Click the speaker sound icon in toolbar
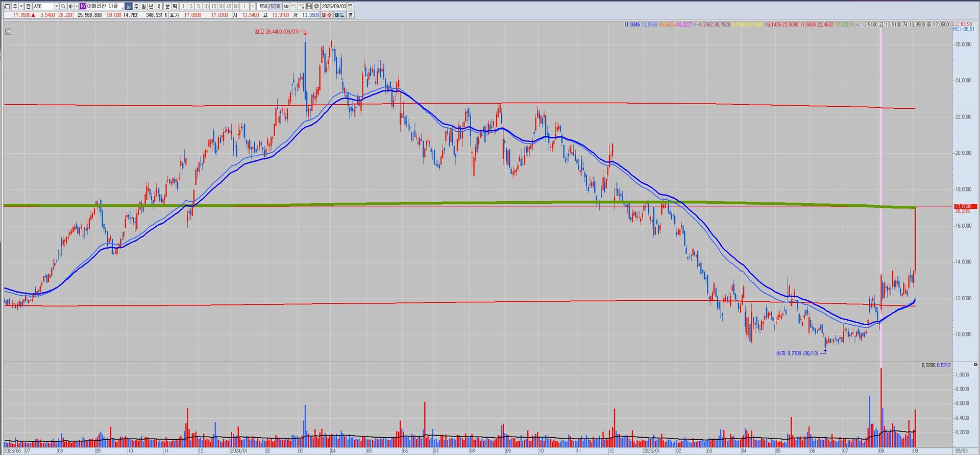Image resolution: width=980 pixels, height=455 pixels. [71, 6]
